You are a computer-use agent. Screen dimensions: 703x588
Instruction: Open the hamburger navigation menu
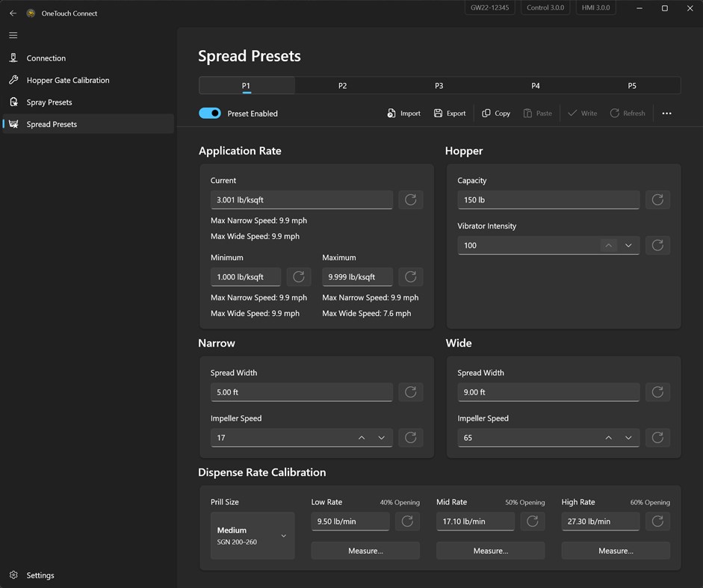point(13,35)
